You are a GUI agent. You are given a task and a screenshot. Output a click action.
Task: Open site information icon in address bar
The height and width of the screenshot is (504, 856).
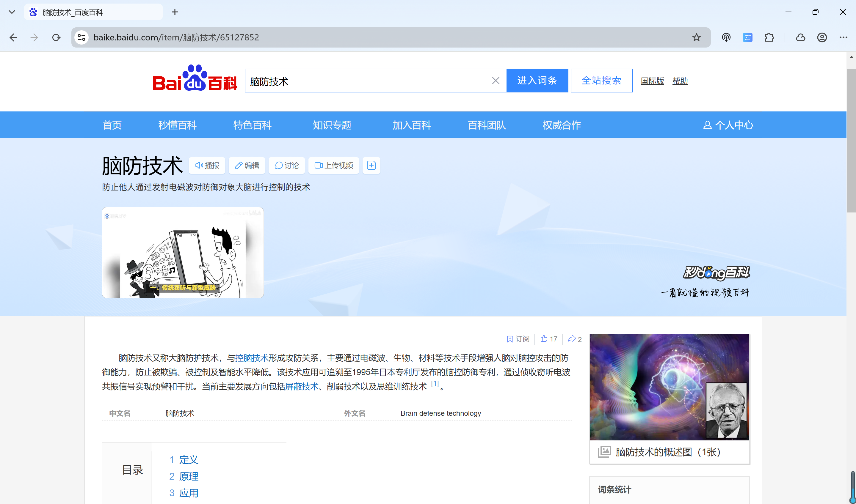tap(81, 37)
